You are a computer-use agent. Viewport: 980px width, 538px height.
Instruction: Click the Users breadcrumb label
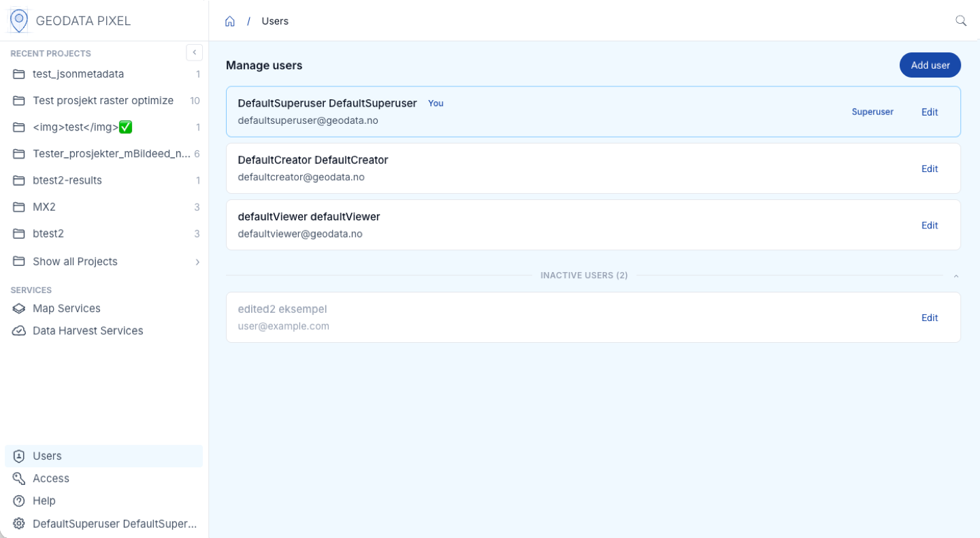pos(275,21)
